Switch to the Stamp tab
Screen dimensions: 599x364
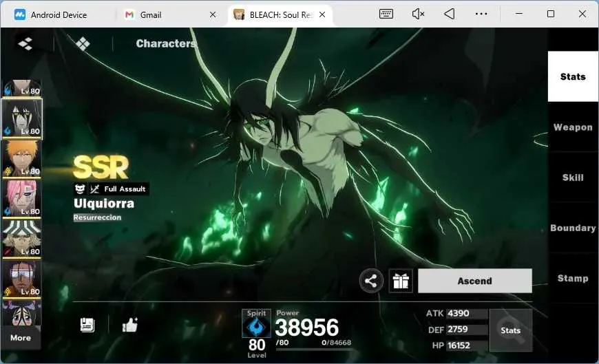tap(573, 279)
